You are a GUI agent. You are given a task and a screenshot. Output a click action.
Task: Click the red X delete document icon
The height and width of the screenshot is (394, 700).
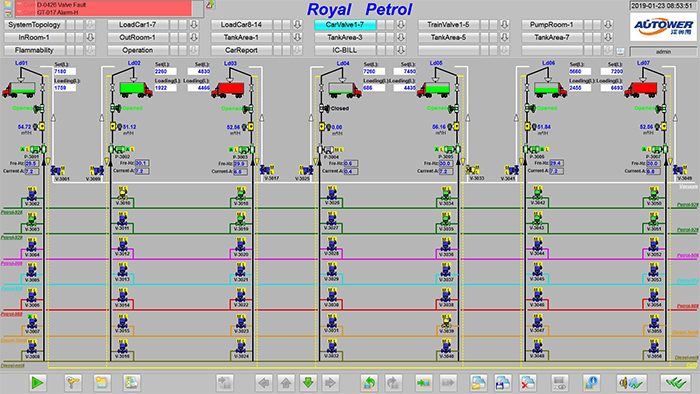528,382
